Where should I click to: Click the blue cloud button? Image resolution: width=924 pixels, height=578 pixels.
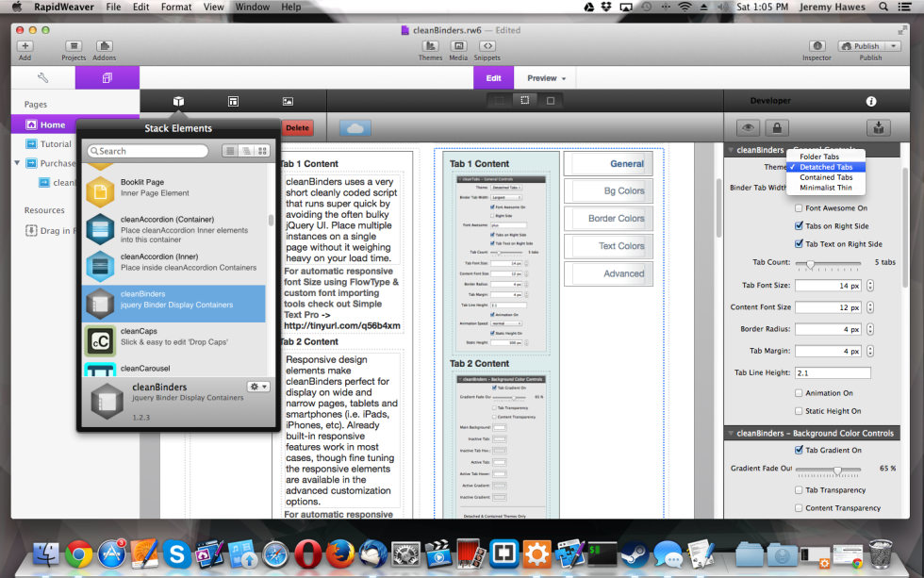pos(355,128)
